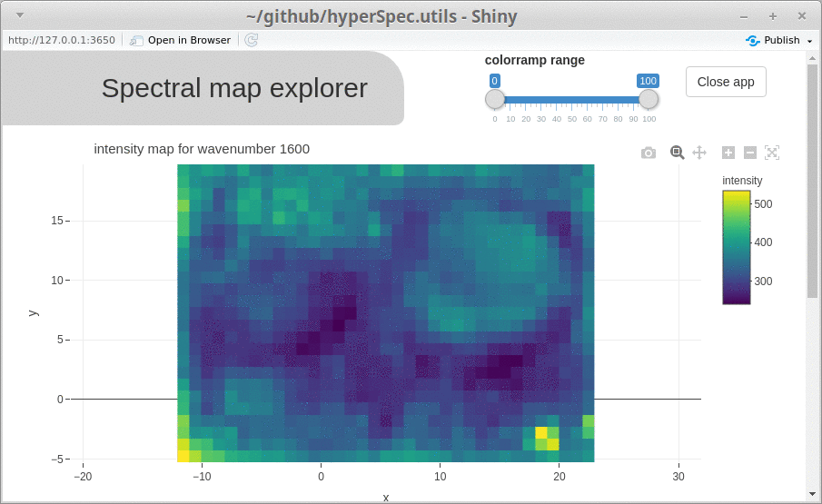This screenshot has height=504, width=822.
Task: Click the Publish icon
Action: [753, 40]
